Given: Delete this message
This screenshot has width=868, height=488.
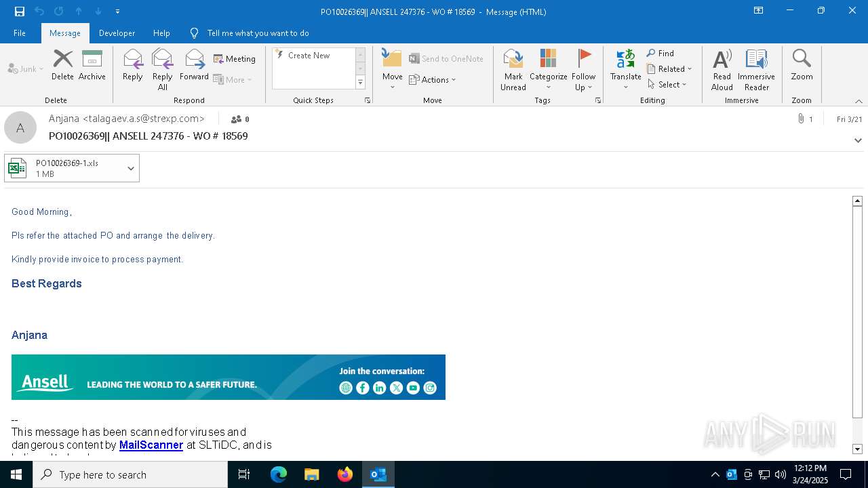Looking at the screenshot, I should tap(62, 66).
